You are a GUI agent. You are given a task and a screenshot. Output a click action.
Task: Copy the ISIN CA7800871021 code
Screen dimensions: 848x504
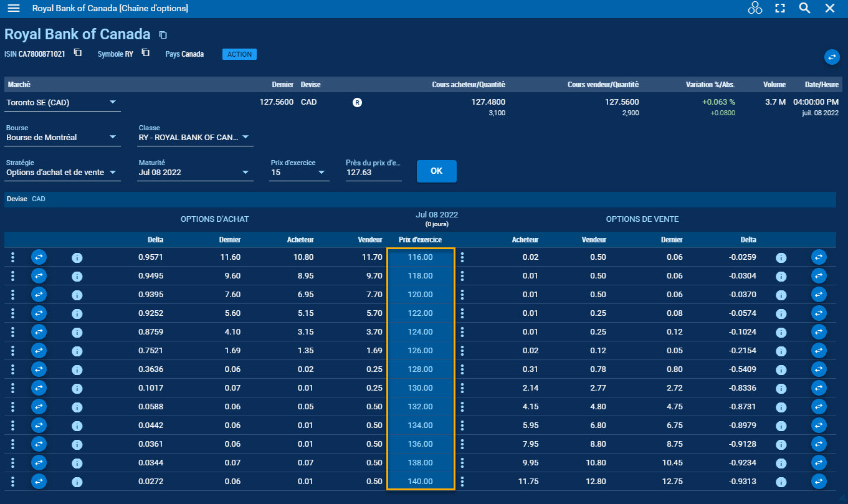[x=78, y=53]
